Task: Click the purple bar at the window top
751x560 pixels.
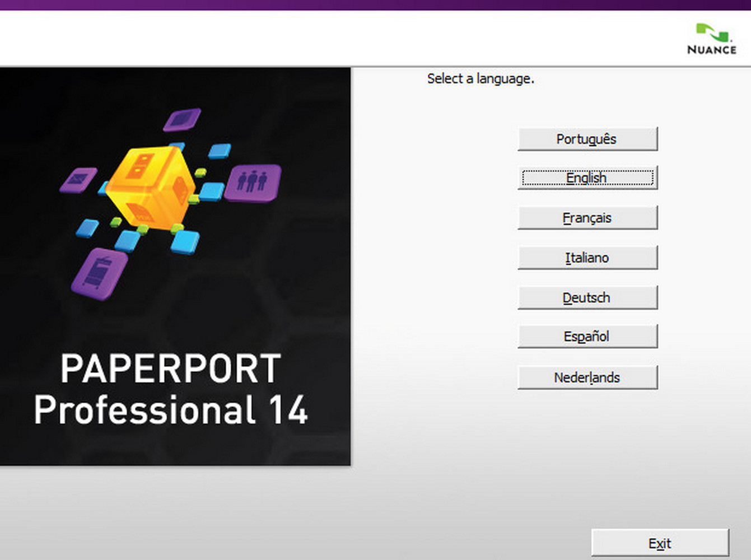Action: [375, 4]
